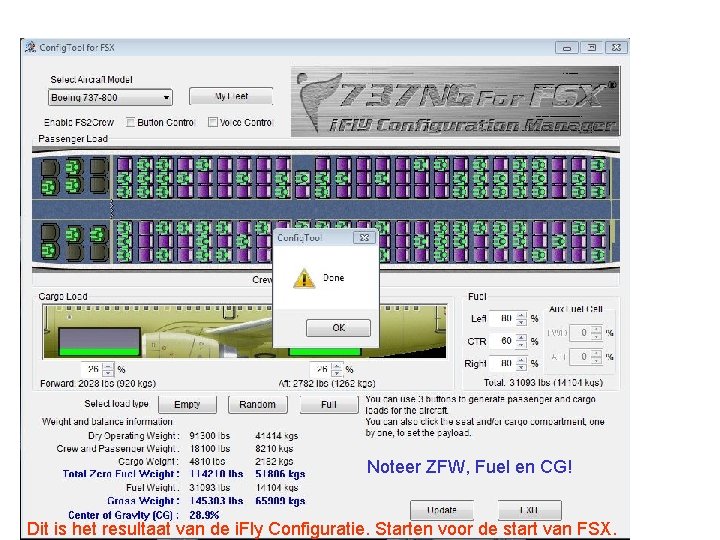Decrease Right fuel tank percentage
The width and height of the screenshot is (720, 540).
click(521, 367)
